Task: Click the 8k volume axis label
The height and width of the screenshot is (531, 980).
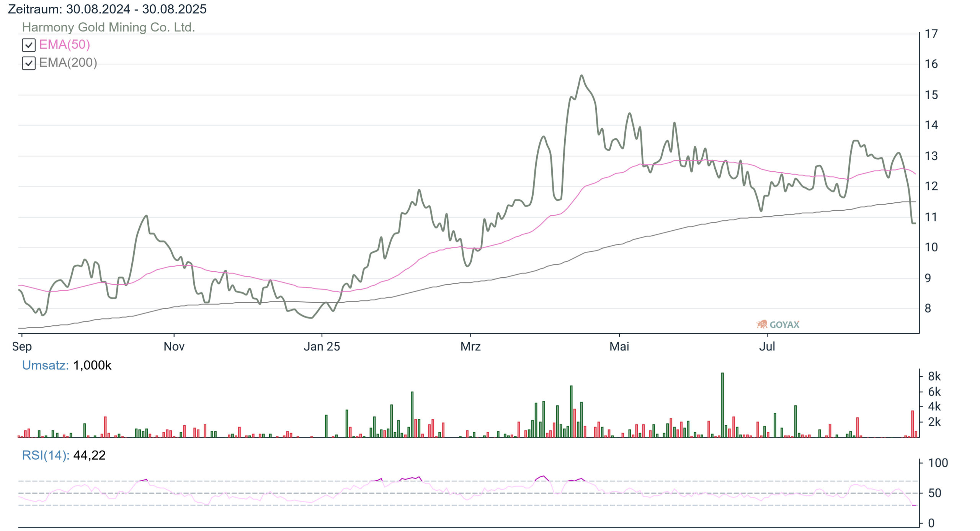Action: [934, 377]
